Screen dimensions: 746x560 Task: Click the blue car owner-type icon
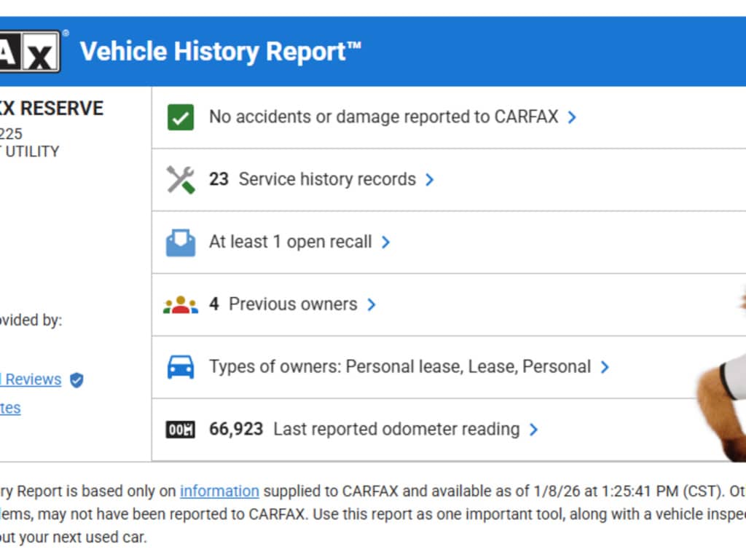pyautogui.click(x=181, y=367)
